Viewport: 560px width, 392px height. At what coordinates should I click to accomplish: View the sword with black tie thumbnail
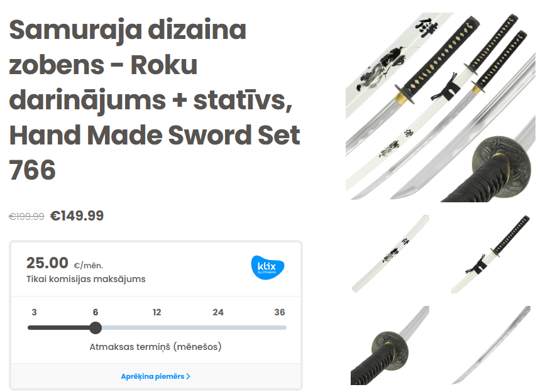tap(491, 254)
